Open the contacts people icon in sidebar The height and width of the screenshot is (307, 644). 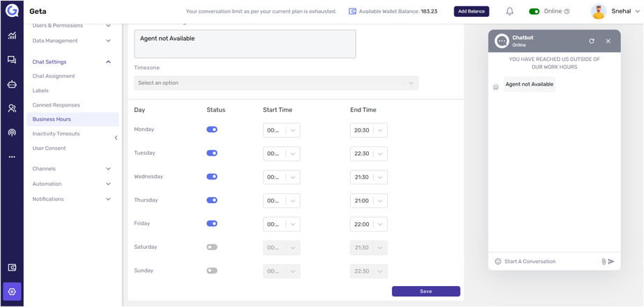pos(12,109)
